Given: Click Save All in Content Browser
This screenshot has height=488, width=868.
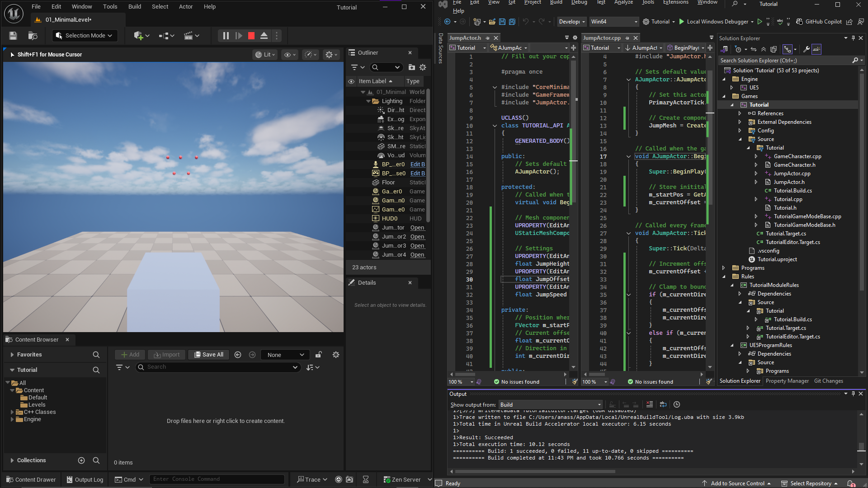Looking at the screenshot, I should [x=209, y=355].
